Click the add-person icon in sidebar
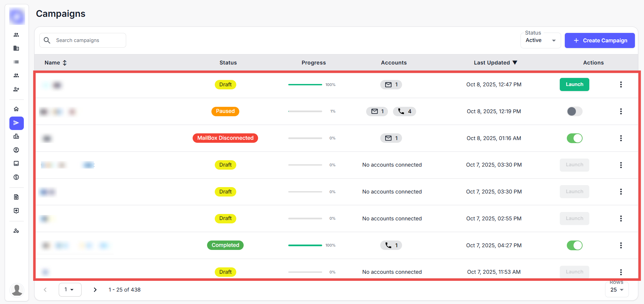The image size is (644, 304). click(x=16, y=89)
